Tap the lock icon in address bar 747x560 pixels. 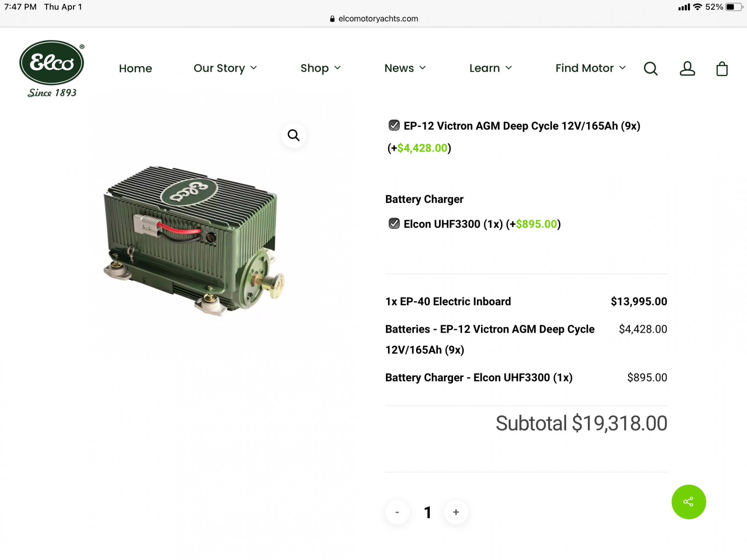point(332,19)
